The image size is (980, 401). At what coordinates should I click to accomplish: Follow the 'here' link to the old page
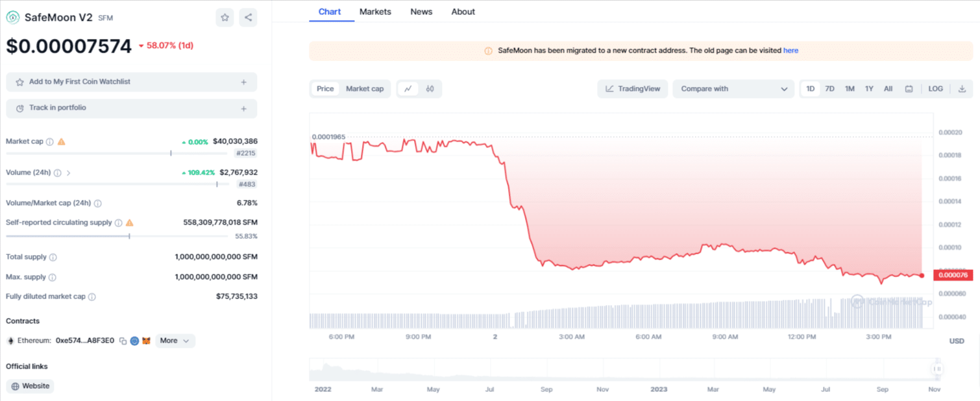[790, 51]
